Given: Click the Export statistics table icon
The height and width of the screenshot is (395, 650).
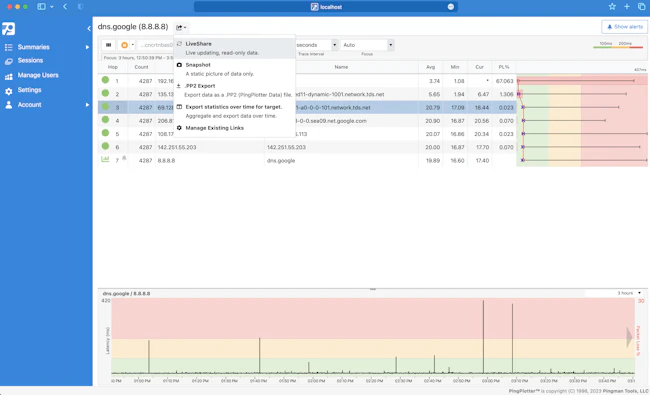Looking at the screenshot, I should point(179,107).
